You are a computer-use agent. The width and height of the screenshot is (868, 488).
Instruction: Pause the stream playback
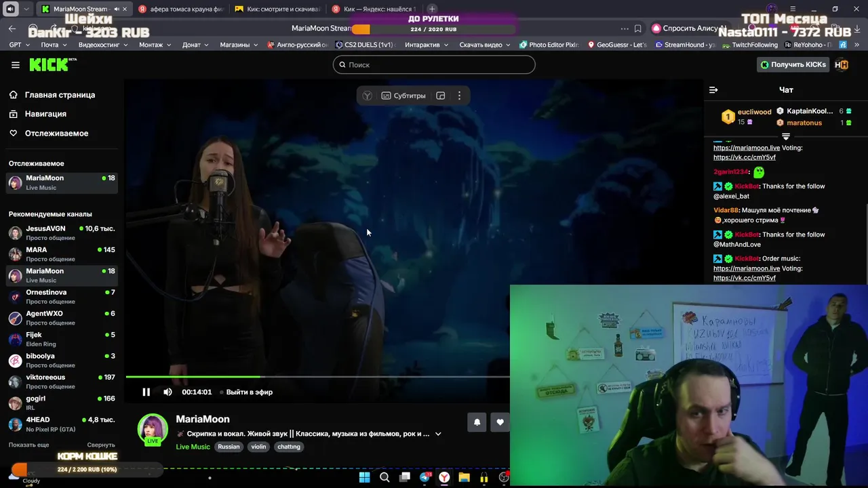point(146,392)
